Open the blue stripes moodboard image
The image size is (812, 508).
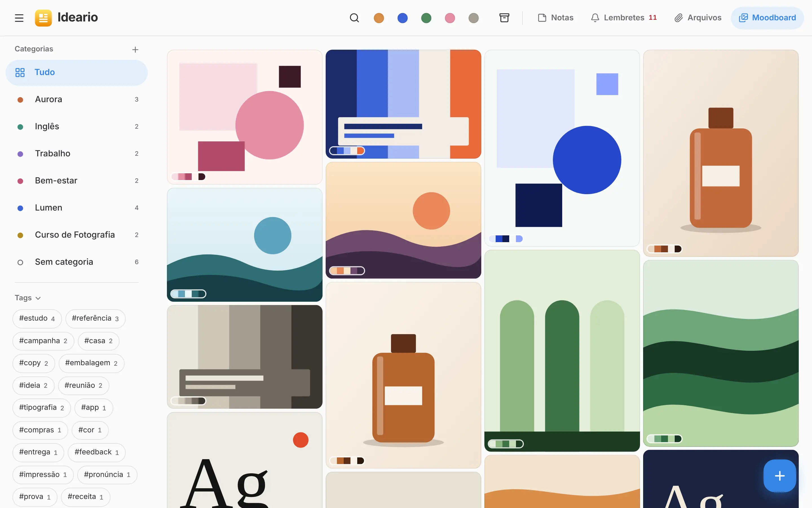click(403, 104)
